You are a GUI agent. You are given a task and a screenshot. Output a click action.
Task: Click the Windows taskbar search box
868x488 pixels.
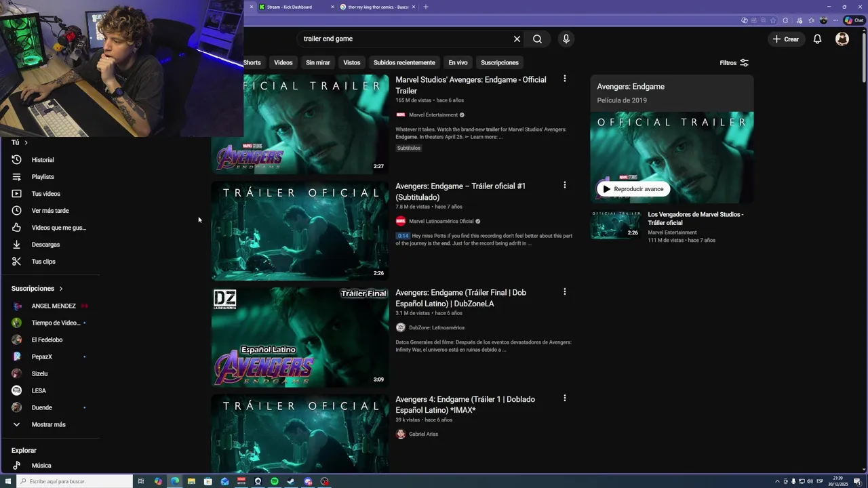tap(74, 481)
